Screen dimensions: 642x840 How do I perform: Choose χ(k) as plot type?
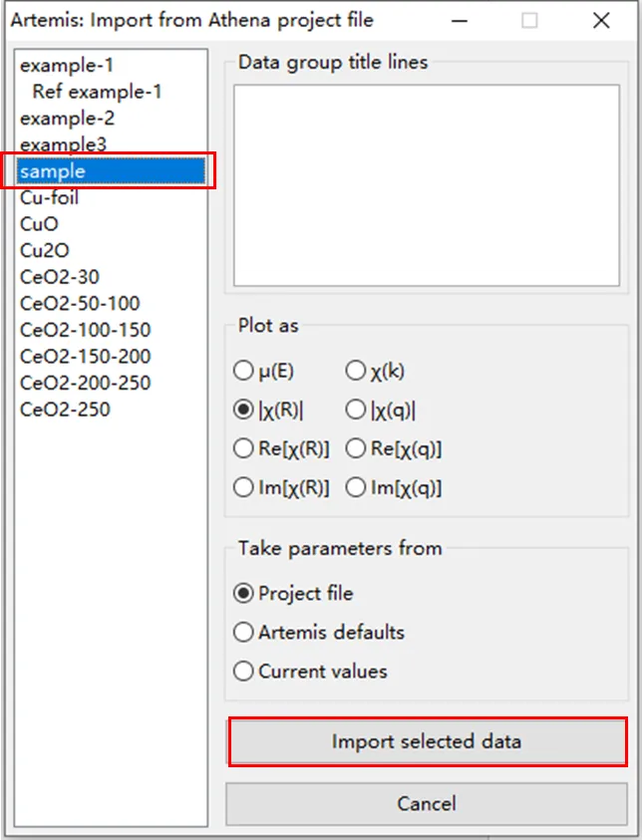tap(356, 371)
